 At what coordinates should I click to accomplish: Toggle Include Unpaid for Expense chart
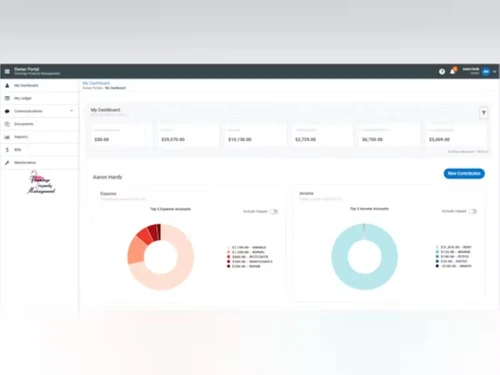(274, 211)
